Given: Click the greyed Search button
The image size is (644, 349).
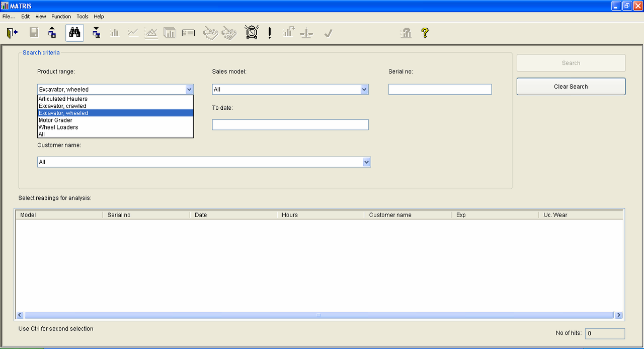Looking at the screenshot, I should tap(571, 63).
